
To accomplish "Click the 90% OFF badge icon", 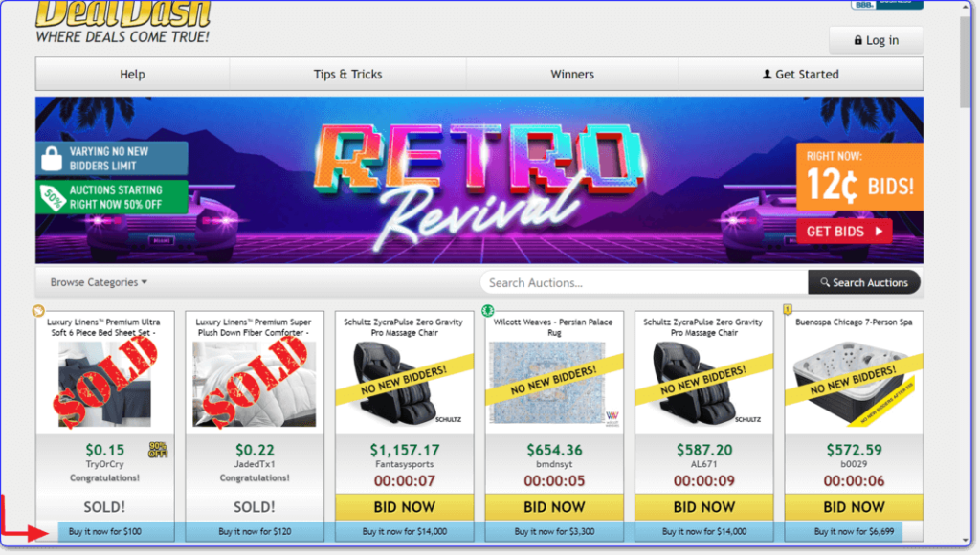I will (x=158, y=450).
